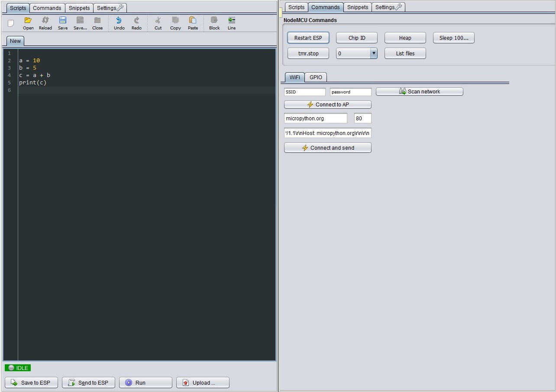Click the Undo icon
The height and width of the screenshot is (392, 556).
pos(119,23)
